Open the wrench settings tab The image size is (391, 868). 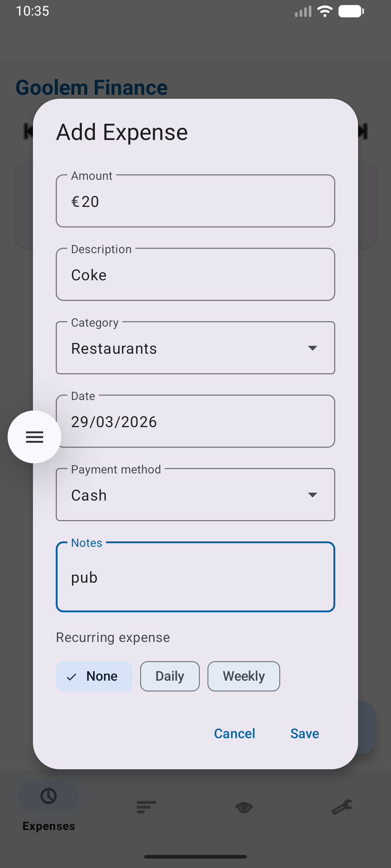(x=342, y=807)
